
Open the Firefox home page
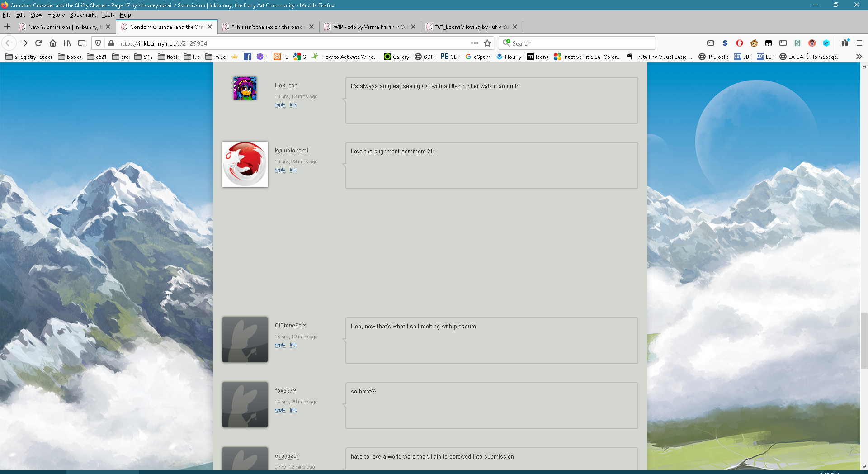pos(53,43)
